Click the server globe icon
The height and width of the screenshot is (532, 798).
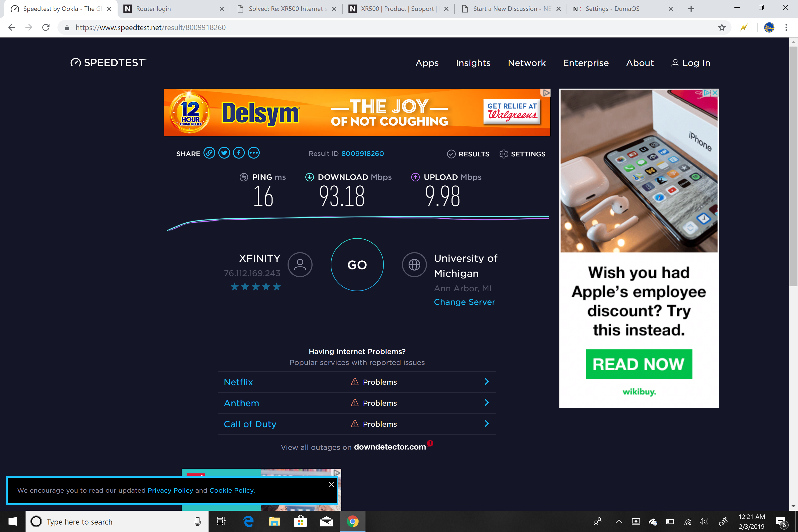[x=414, y=265]
